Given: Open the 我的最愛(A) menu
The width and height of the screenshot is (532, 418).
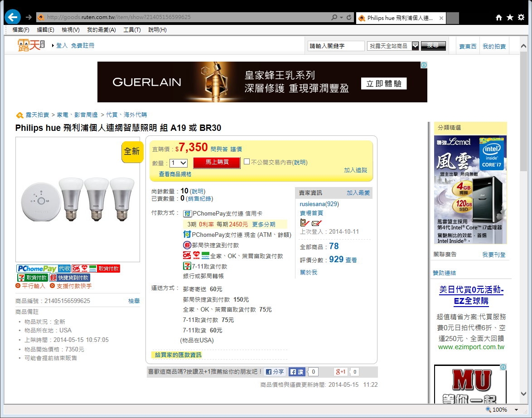Looking at the screenshot, I should 102,30.
